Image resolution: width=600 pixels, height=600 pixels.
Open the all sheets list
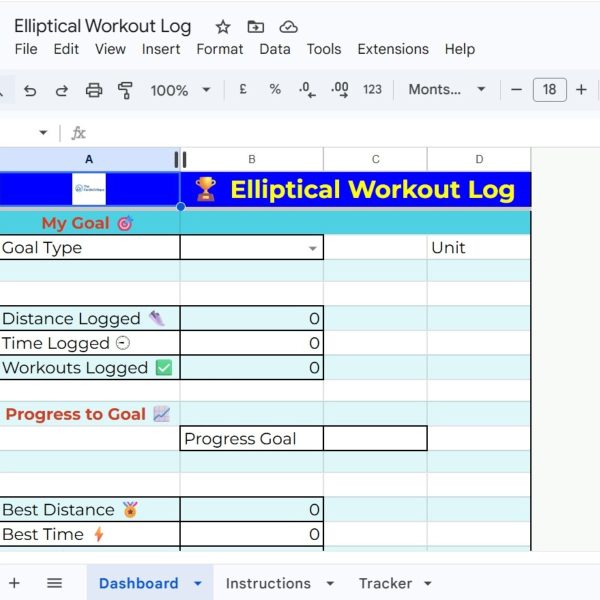(x=54, y=583)
